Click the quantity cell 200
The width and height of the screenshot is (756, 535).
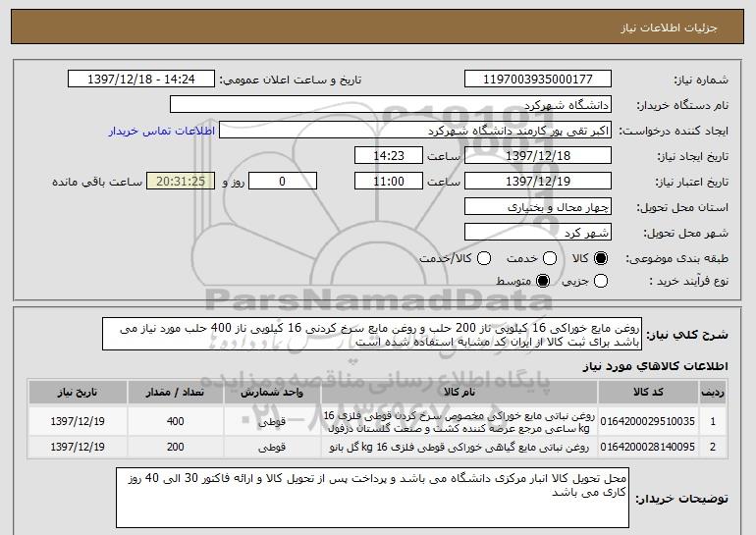tap(175, 447)
